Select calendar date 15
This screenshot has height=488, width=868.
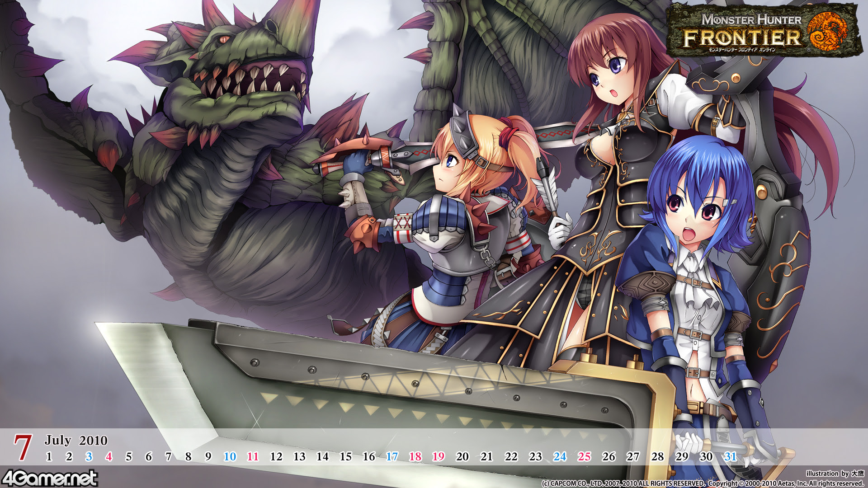pyautogui.click(x=345, y=456)
